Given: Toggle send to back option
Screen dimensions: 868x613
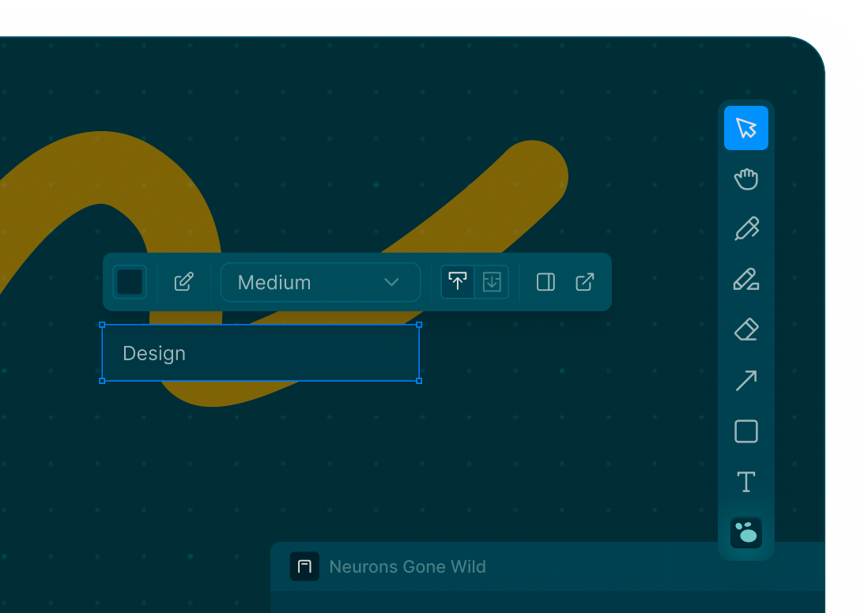Looking at the screenshot, I should click(x=492, y=282).
